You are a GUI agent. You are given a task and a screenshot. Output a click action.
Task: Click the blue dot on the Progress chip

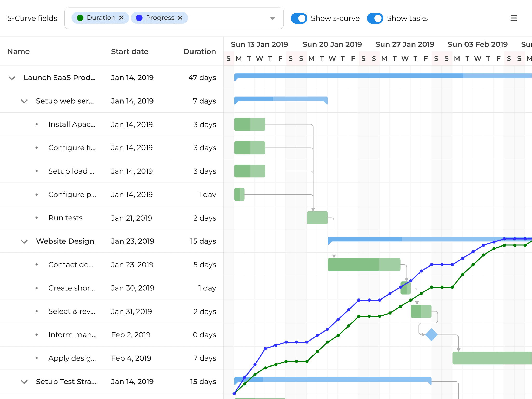coord(139,18)
